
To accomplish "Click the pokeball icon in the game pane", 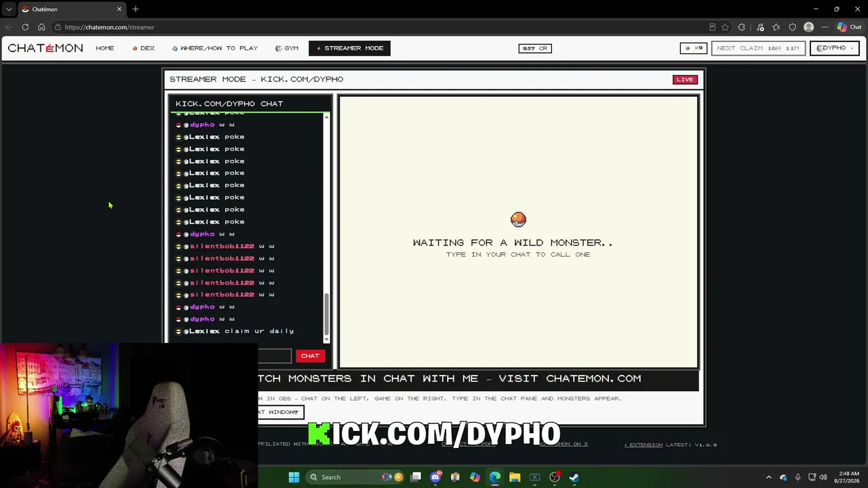I will [x=518, y=220].
